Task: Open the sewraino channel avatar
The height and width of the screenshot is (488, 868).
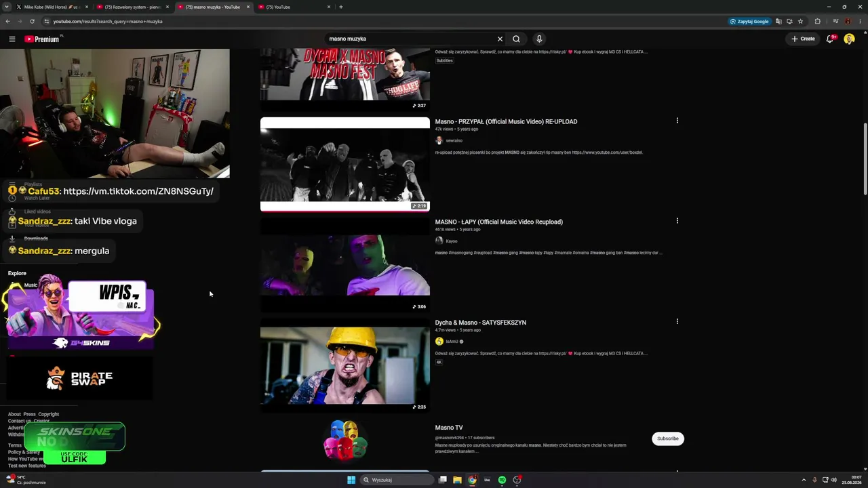Action: [x=439, y=140]
